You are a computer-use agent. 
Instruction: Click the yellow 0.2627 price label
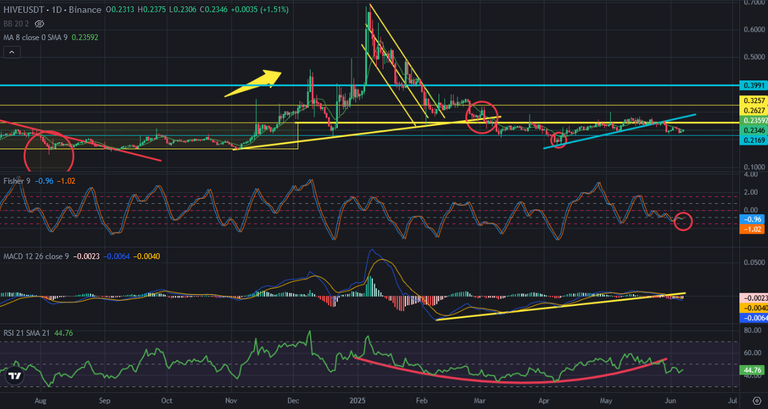[752, 110]
